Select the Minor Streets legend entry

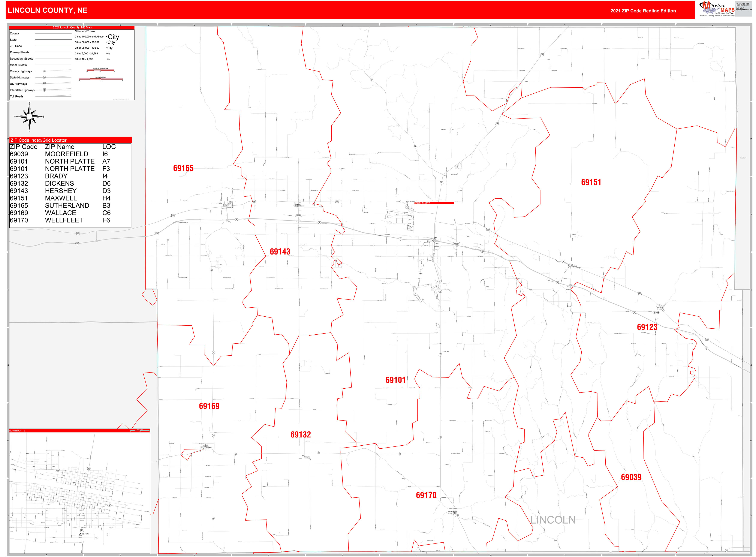[18, 65]
